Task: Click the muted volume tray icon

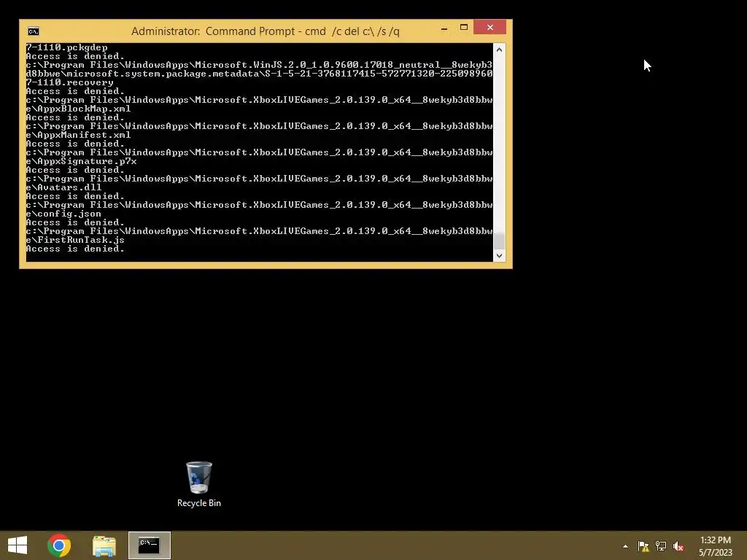Action: coord(678,546)
